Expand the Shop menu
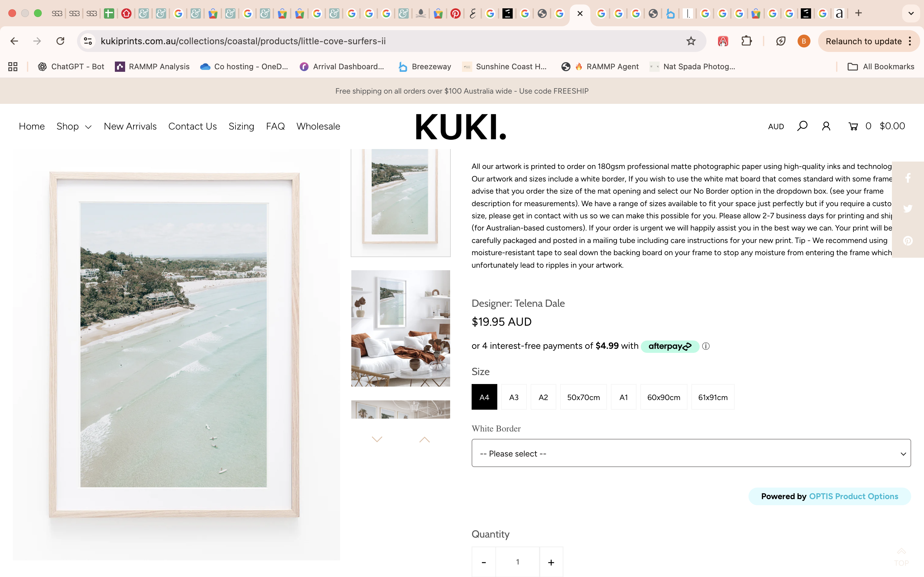924x577 pixels. pyautogui.click(x=74, y=126)
